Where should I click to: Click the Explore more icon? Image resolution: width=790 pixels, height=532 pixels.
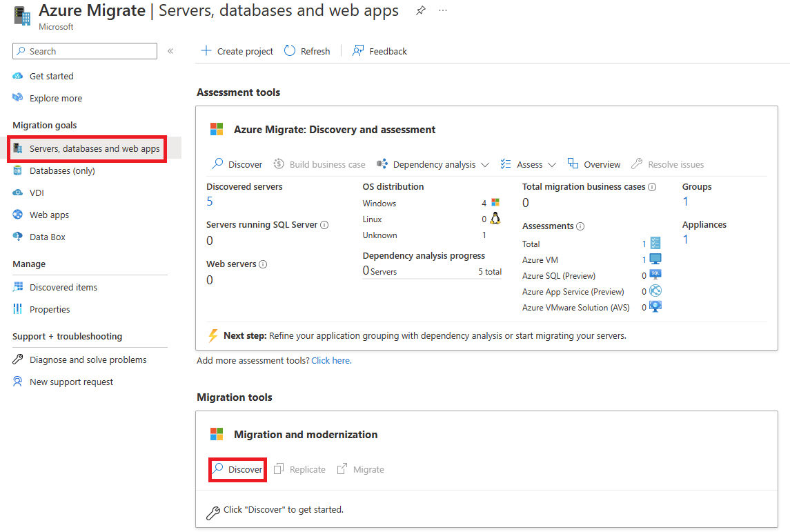pos(18,98)
